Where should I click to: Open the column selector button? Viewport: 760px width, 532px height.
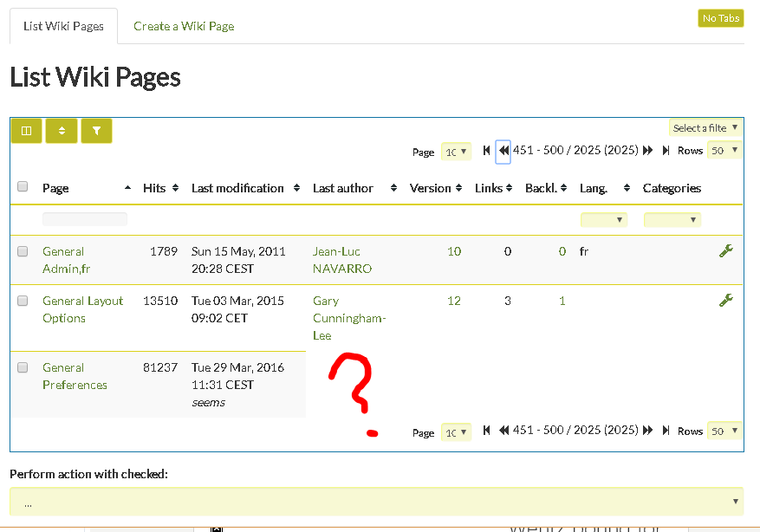click(x=27, y=131)
